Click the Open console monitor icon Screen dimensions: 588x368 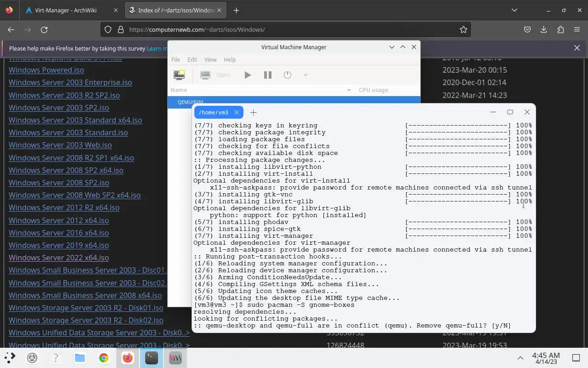tap(205, 75)
